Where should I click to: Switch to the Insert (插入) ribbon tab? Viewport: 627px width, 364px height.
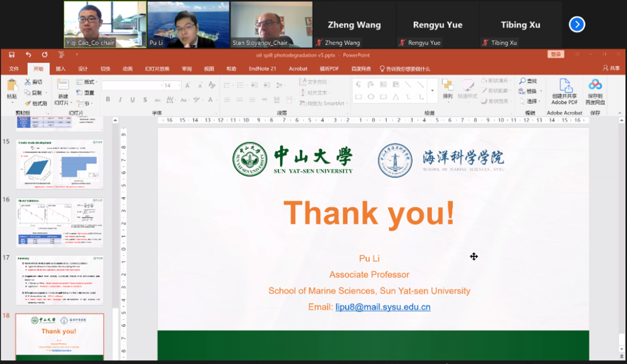tap(60, 69)
